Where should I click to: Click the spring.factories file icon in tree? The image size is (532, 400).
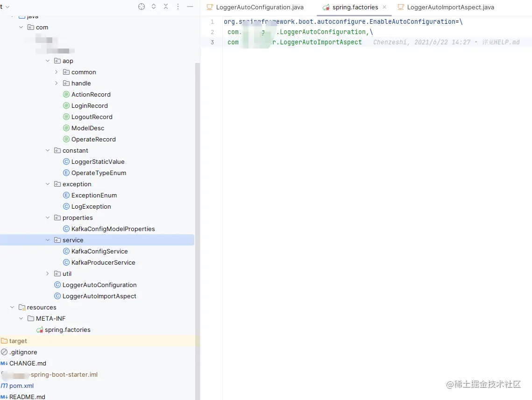point(40,329)
